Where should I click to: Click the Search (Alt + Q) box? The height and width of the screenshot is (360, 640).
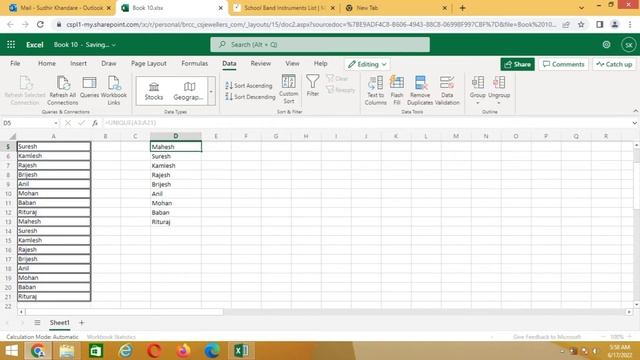(x=320, y=44)
